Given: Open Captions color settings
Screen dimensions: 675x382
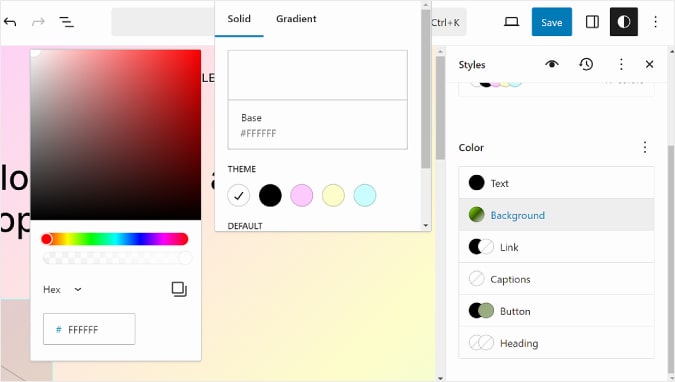Looking at the screenshot, I should coord(557,279).
